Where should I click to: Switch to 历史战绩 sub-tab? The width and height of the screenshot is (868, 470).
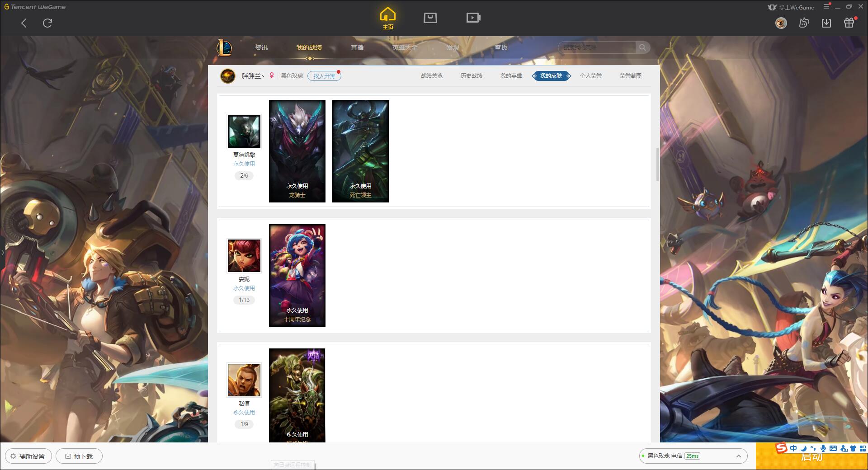point(472,76)
